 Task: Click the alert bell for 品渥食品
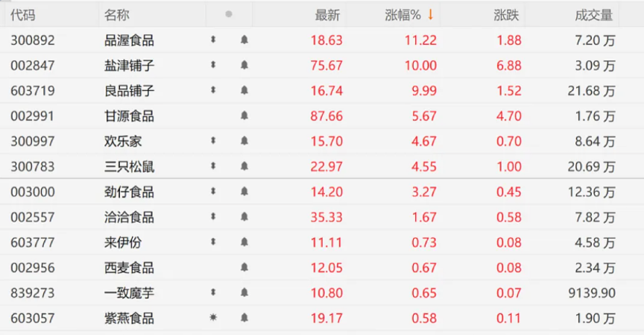click(x=244, y=40)
